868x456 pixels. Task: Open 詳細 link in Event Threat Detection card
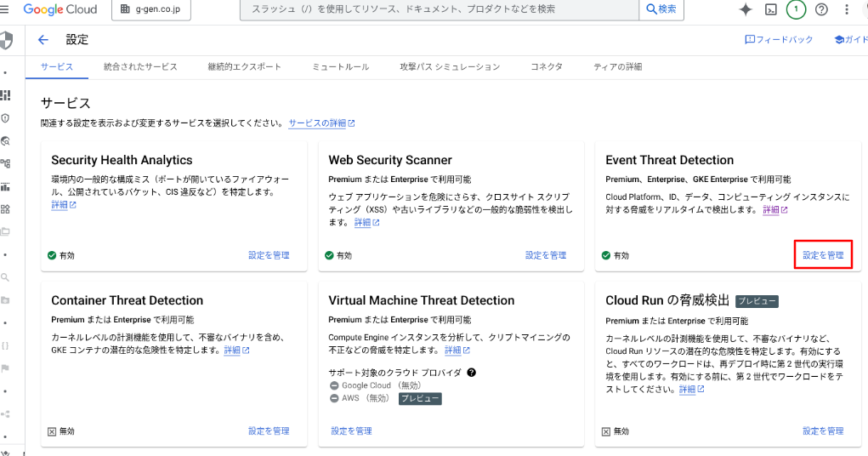(x=775, y=210)
